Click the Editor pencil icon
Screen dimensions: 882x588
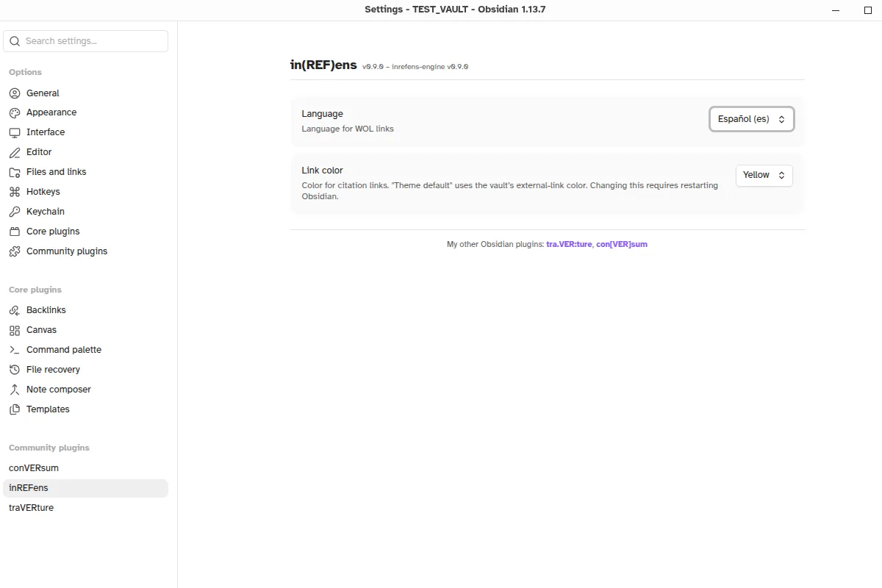[x=15, y=153]
